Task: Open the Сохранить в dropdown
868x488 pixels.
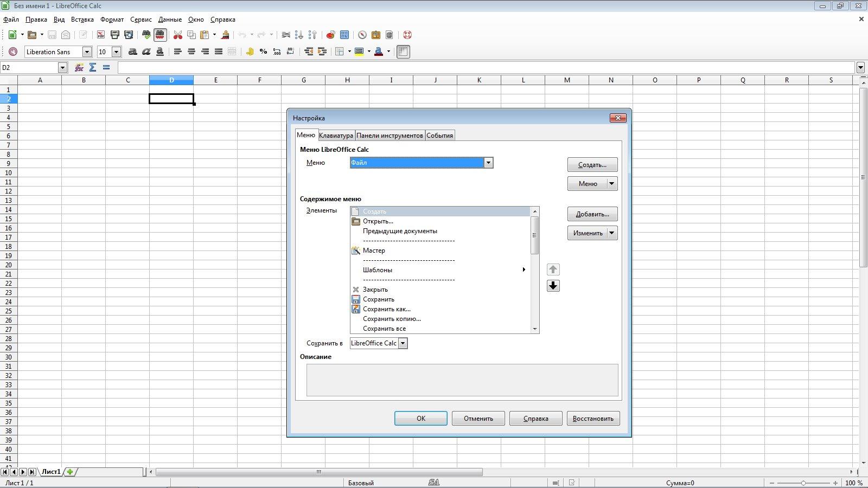Action: (403, 343)
